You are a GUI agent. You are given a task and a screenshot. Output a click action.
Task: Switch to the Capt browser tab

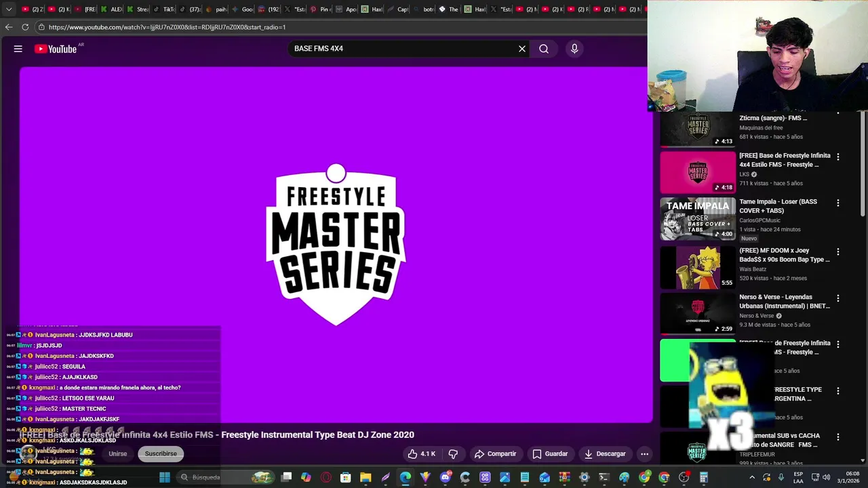coord(397,9)
